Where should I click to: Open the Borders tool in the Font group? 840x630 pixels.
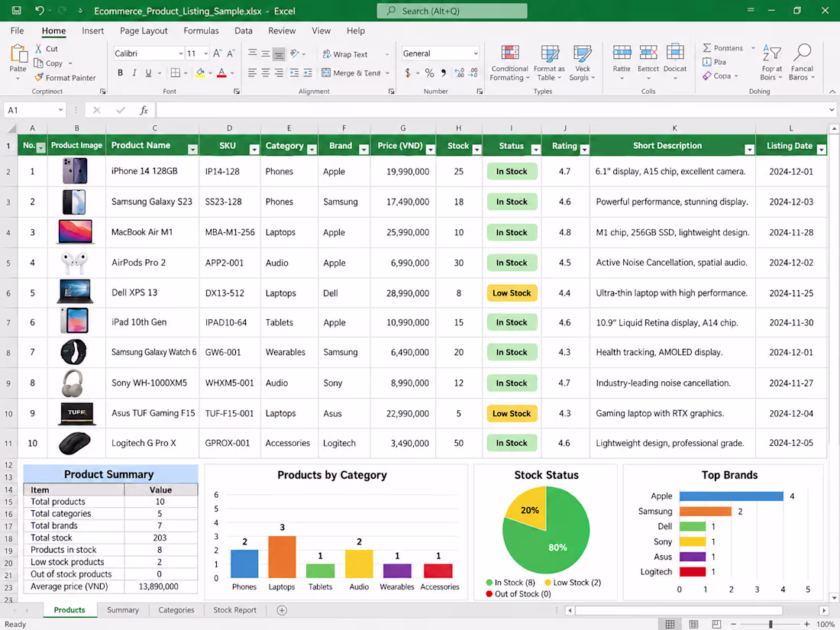pyautogui.click(x=175, y=73)
